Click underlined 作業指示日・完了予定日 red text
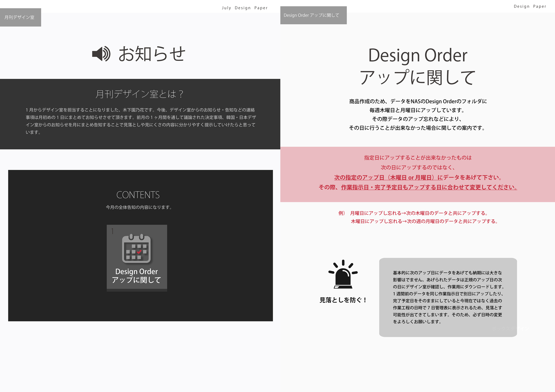The width and height of the screenshot is (555, 392). [x=429, y=187]
